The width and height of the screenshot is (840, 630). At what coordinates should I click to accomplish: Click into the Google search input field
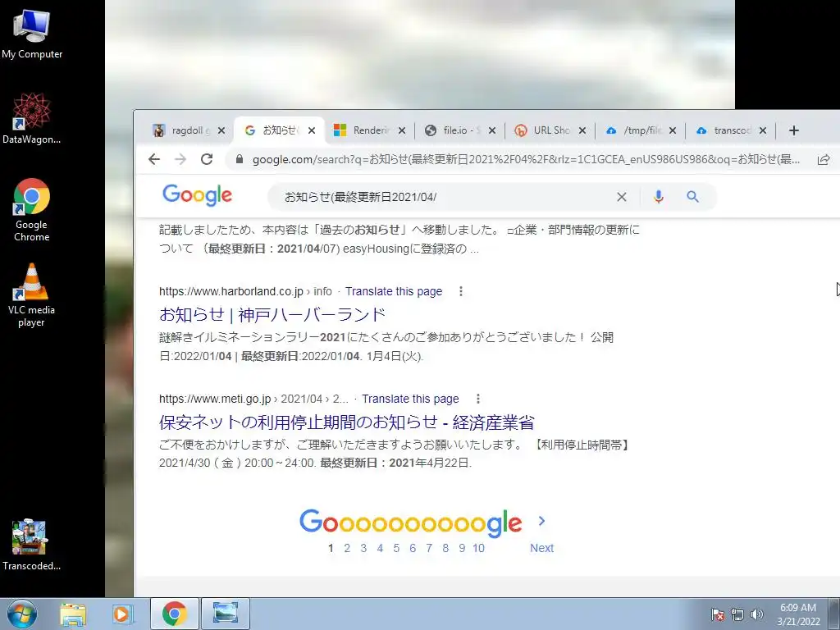pos(445,197)
